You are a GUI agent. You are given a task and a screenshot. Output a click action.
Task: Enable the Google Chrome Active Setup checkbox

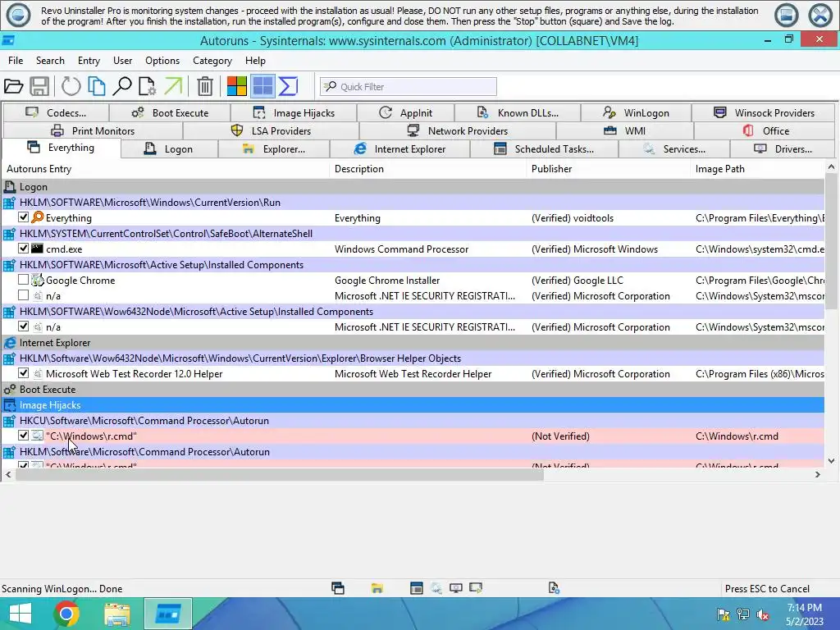click(x=23, y=279)
